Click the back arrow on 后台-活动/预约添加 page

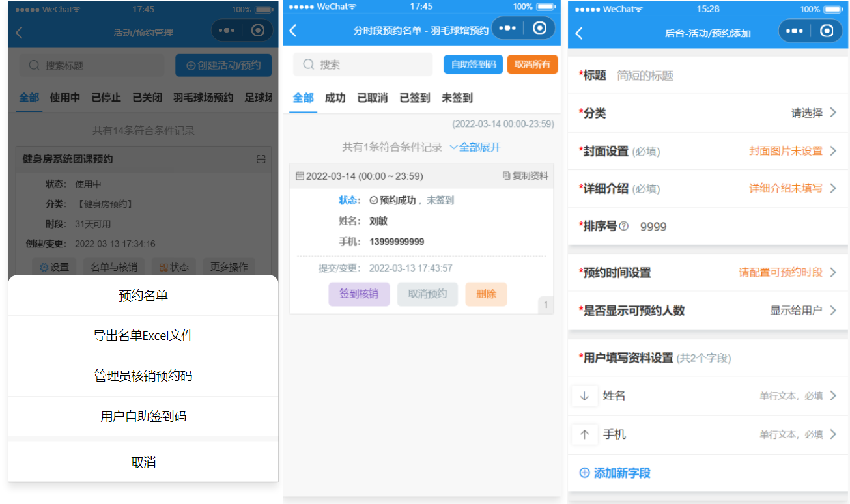point(578,33)
